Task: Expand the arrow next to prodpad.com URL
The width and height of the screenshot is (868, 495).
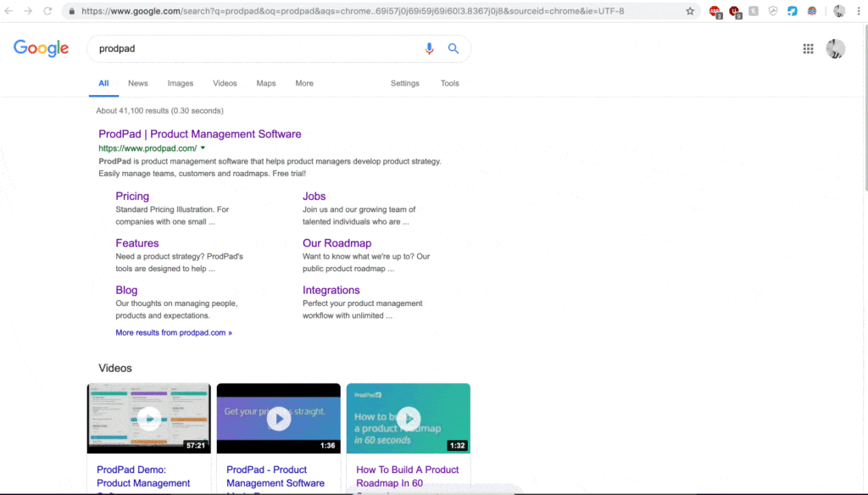Action: pyautogui.click(x=203, y=147)
